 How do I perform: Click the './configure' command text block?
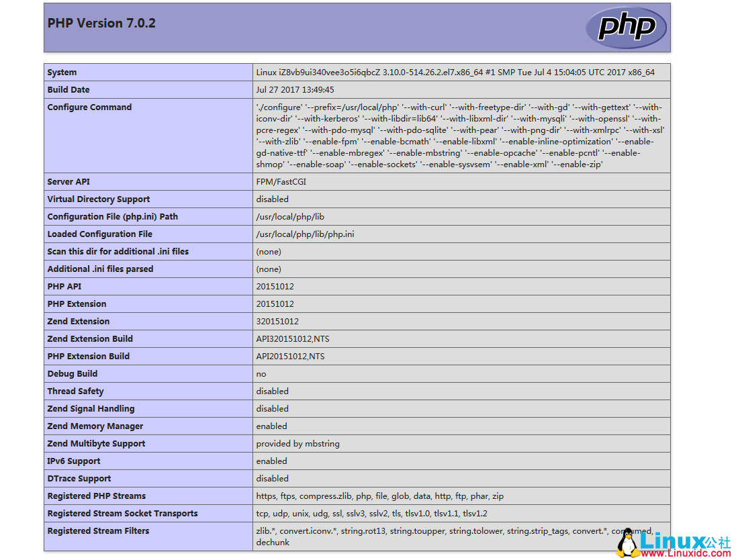click(x=460, y=136)
